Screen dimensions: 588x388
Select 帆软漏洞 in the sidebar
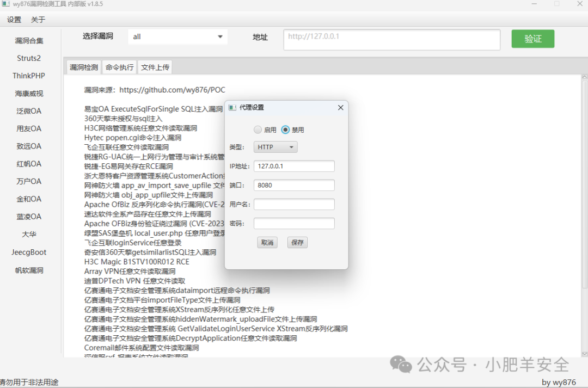(29, 270)
